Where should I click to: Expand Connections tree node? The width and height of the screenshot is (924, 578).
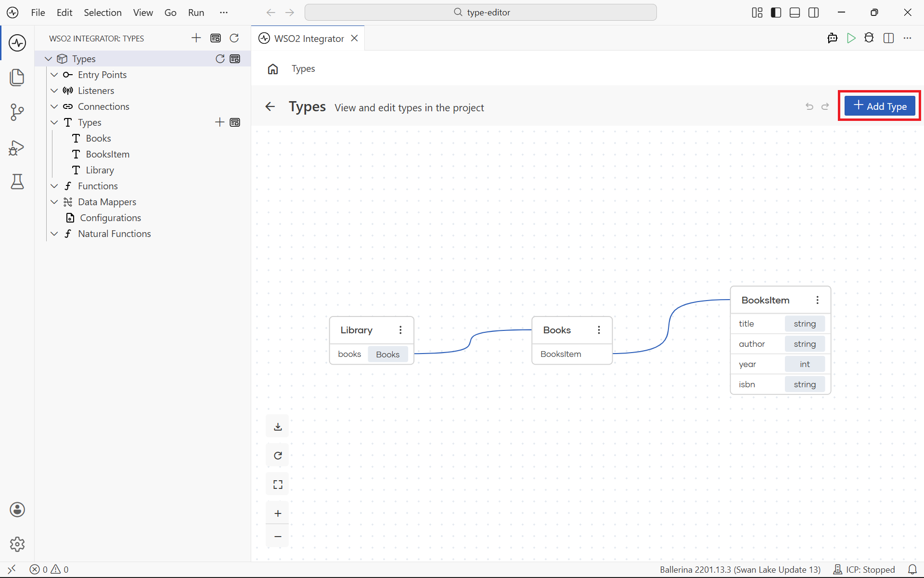point(54,106)
